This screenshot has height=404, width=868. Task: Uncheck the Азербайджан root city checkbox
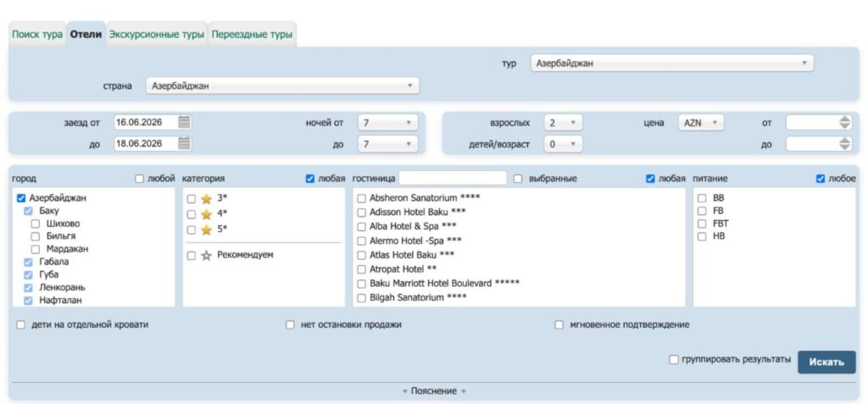[x=21, y=197]
